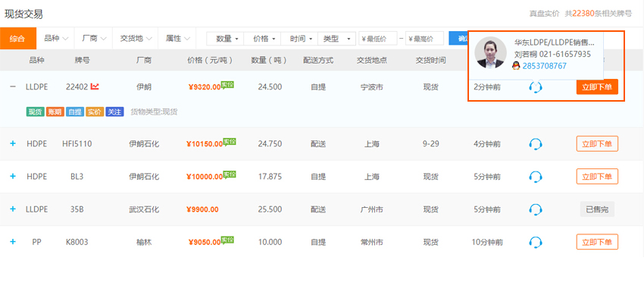Click 实价 badge on ¥10000.00 price

[229, 174]
